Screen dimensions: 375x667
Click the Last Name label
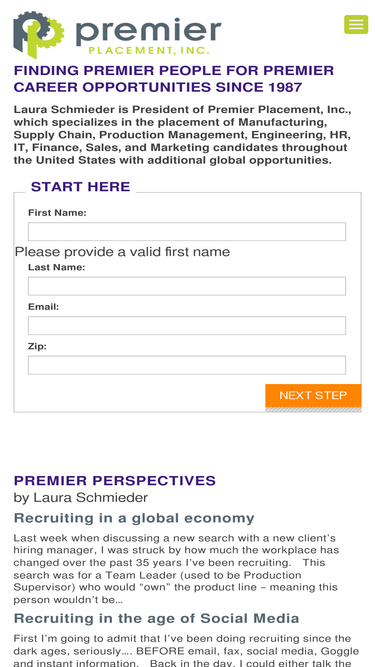click(x=57, y=267)
